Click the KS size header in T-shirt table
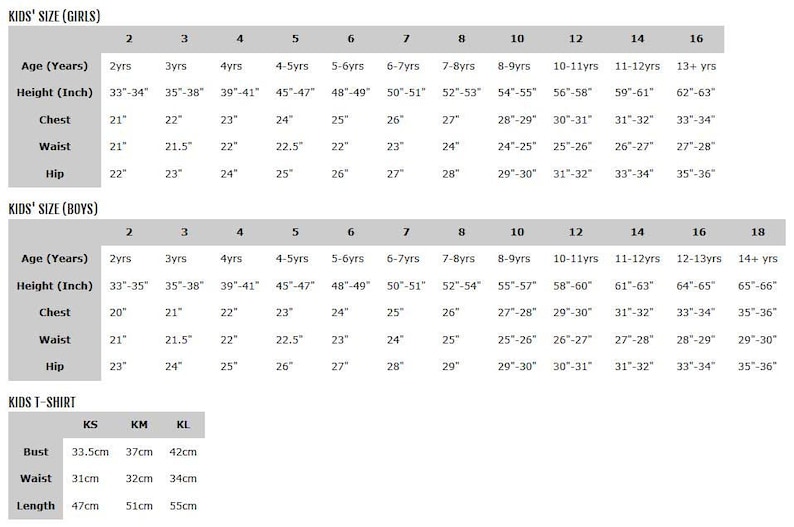This screenshot has width=794, height=527. [90, 425]
